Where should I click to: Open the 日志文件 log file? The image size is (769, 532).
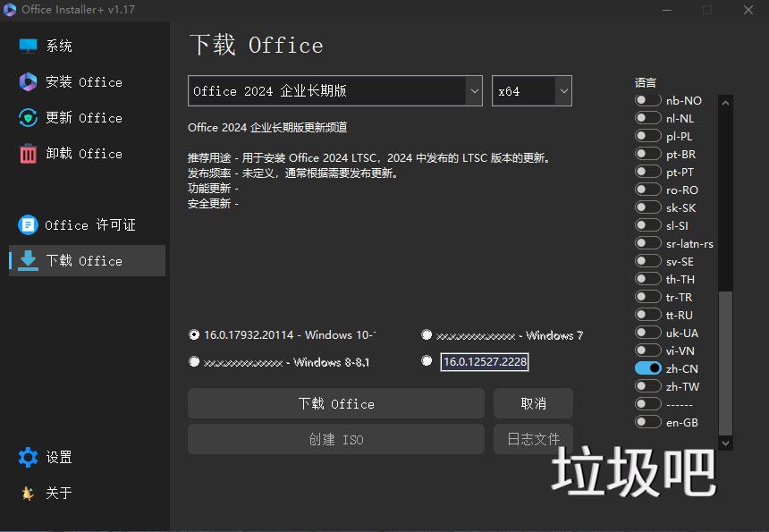click(x=533, y=439)
